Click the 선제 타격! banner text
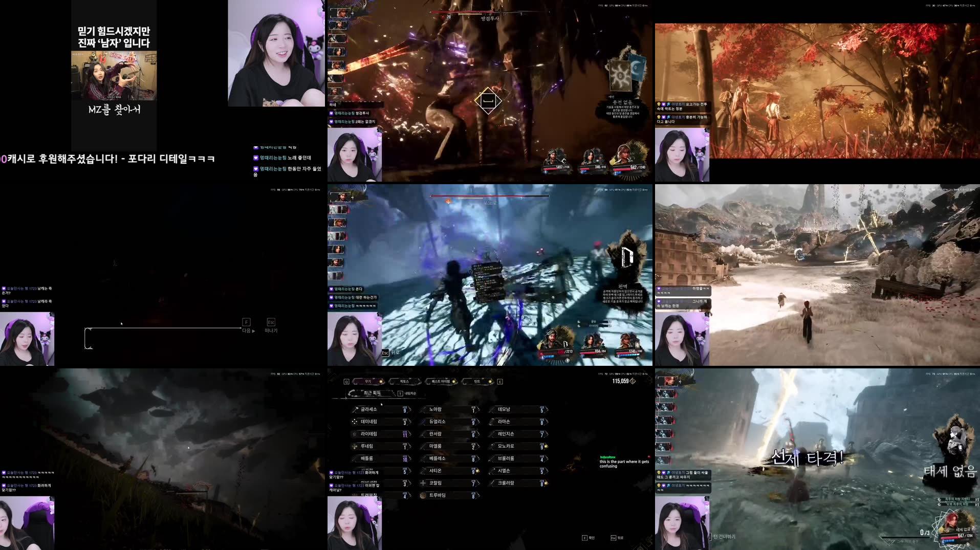This screenshot has height=550, width=980. [x=807, y=457]
